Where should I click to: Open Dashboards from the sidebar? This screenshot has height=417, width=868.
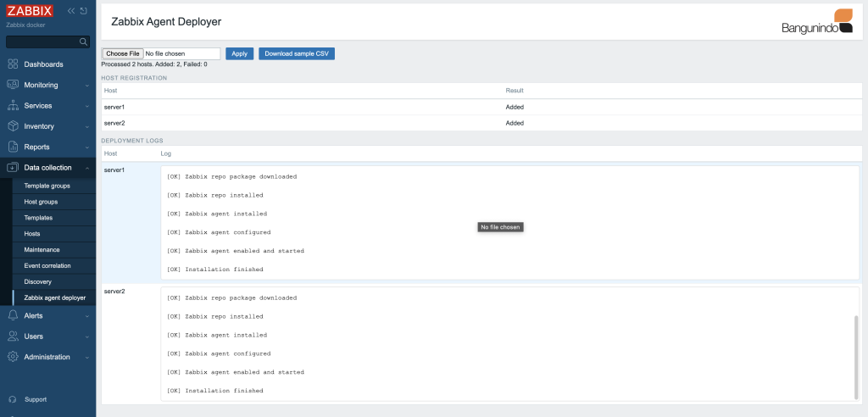pyautogui.click(x=43, y=64)
